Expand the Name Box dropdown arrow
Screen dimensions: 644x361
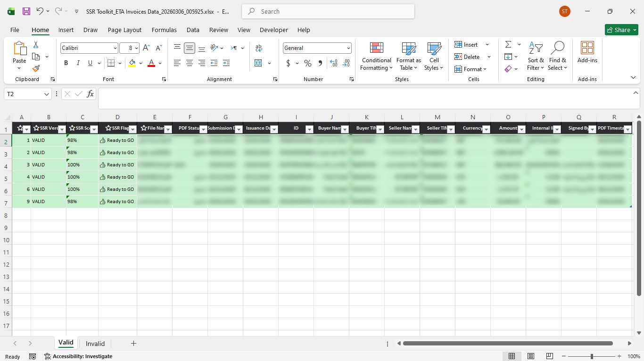click(47, 94)
